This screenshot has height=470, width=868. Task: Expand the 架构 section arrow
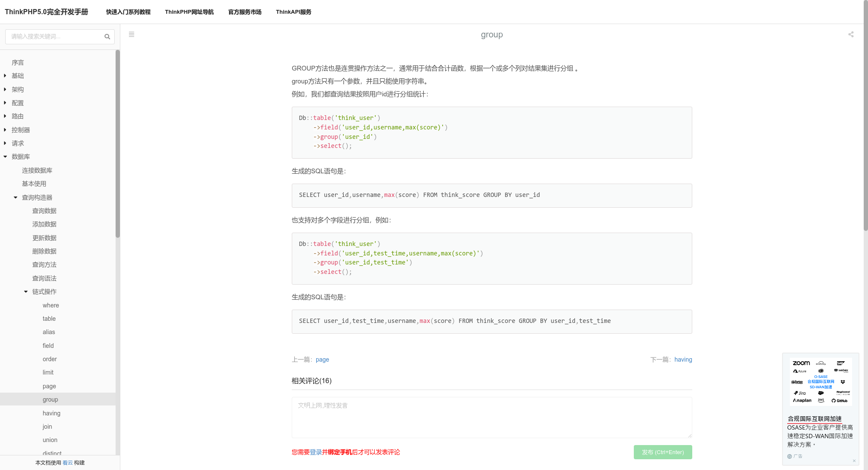click(5, 89)
